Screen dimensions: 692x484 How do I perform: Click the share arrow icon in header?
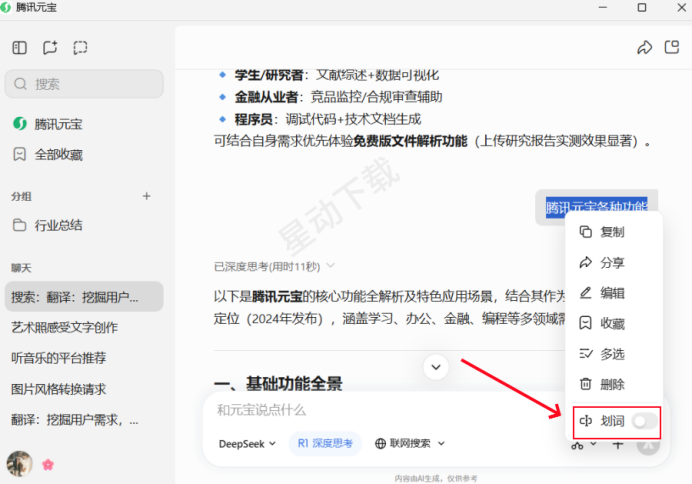[644, 47]
